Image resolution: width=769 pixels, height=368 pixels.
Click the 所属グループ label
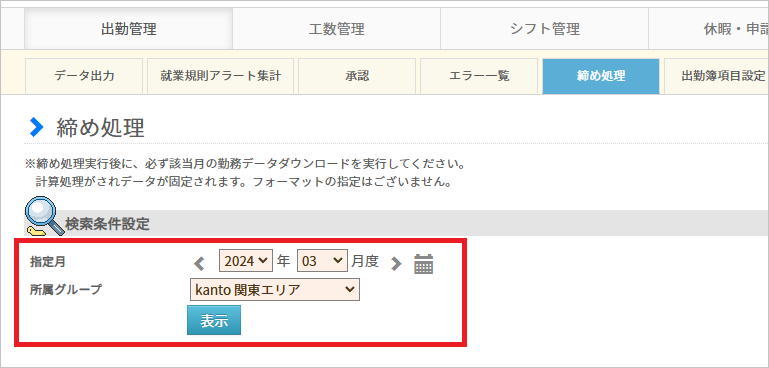tap(66, 289)
